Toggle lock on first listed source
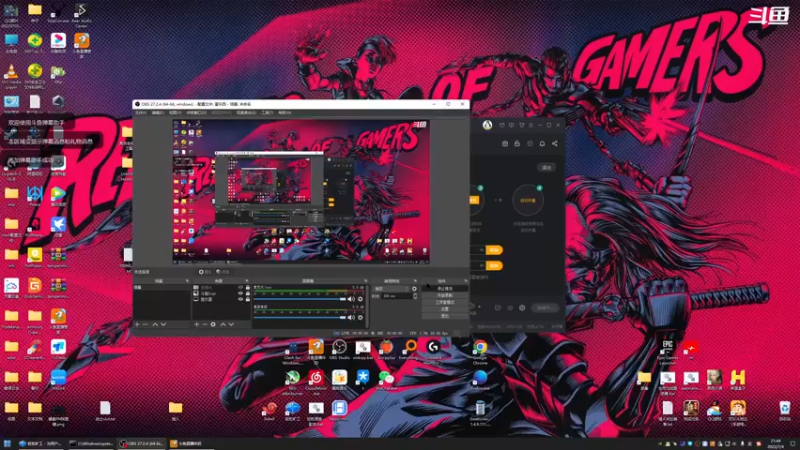This screenshot has width=800, height=450. click(248, 288)
